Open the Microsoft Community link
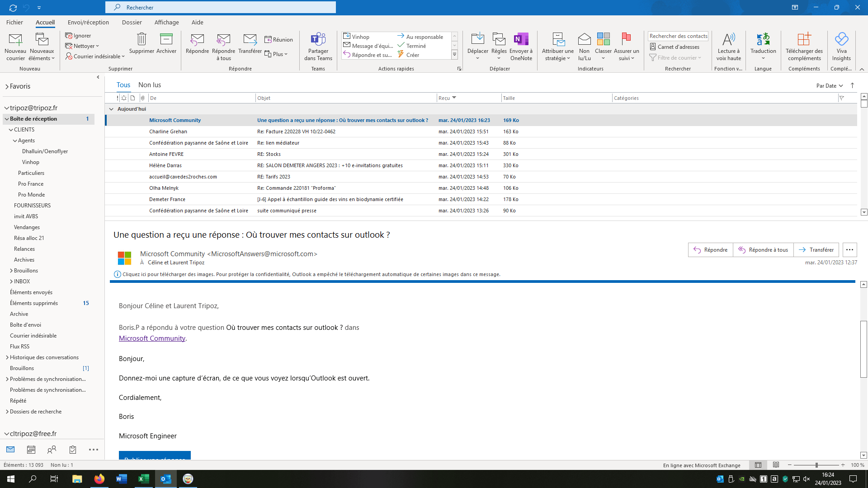 coord(152,338)
